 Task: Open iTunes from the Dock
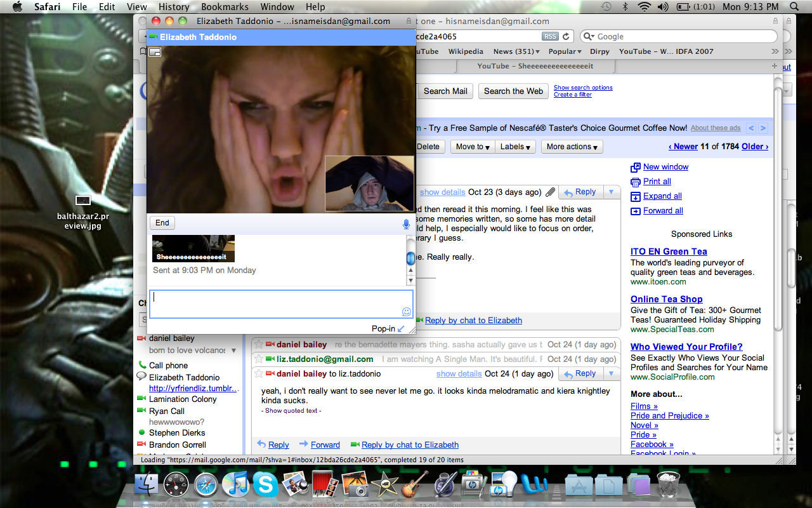point(237,484)
